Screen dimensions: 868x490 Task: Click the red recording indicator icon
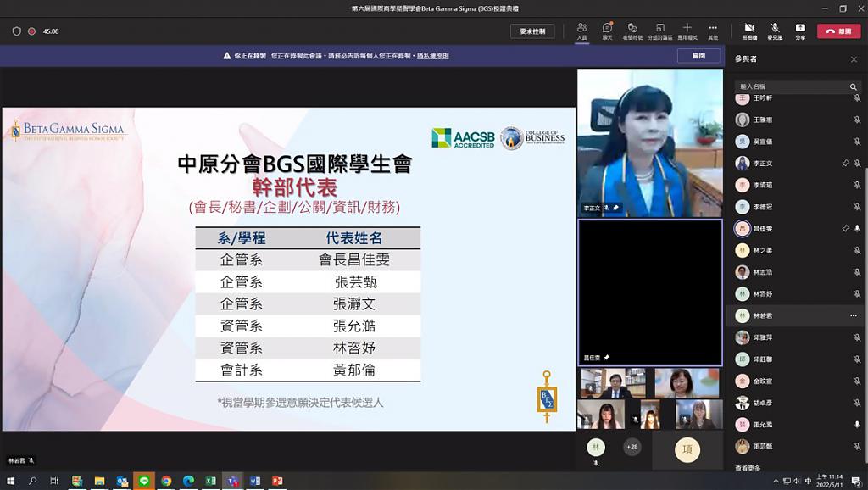coord(32,31)
